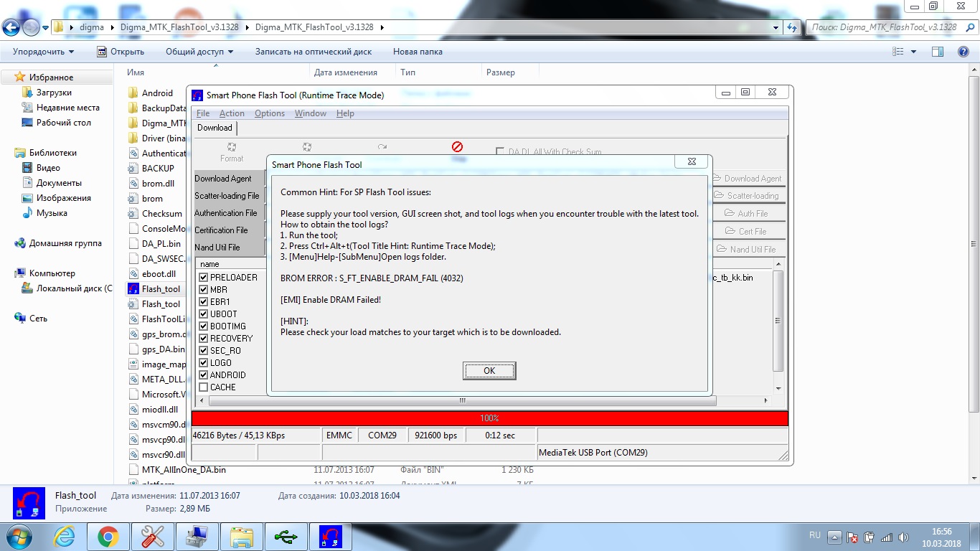This screenshot has height=551, width=980.
Task: Click the red 100% progress bar
Action: (489, 418)
